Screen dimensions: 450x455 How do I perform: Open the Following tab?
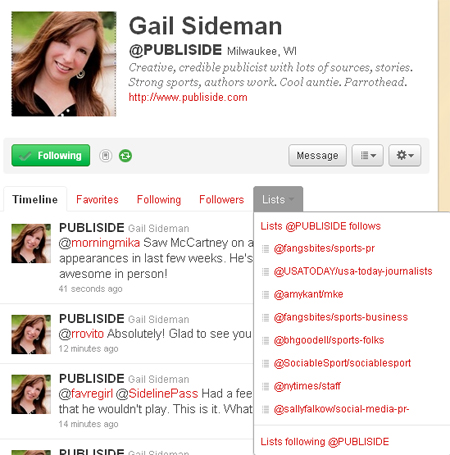point(159,199)
